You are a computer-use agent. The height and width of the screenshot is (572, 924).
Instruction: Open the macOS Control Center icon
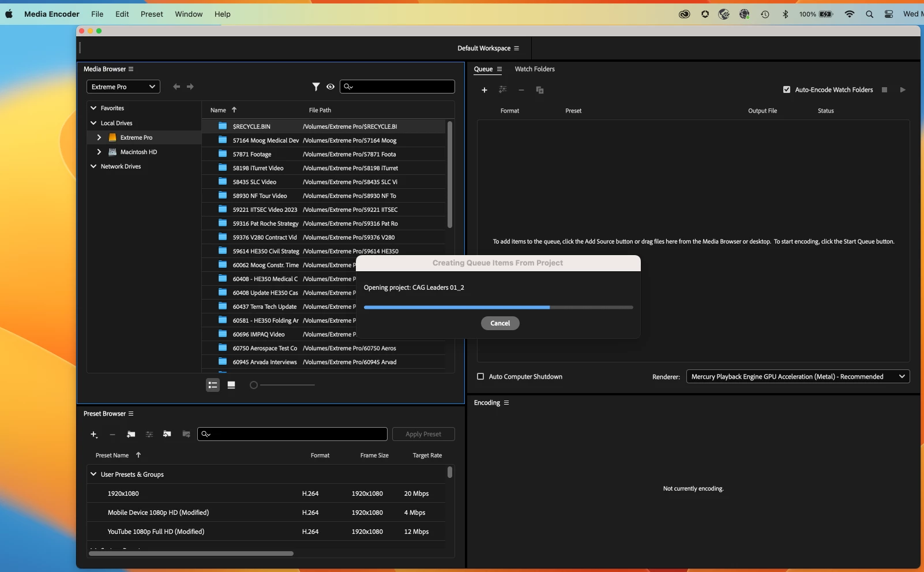[x=889, y=14]
